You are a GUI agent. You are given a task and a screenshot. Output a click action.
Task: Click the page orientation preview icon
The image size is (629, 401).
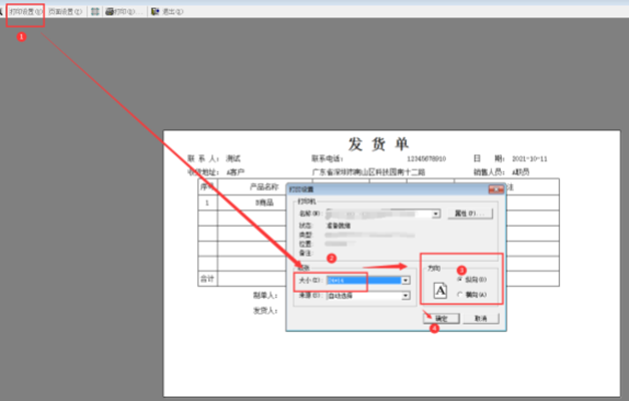(440, 290)
